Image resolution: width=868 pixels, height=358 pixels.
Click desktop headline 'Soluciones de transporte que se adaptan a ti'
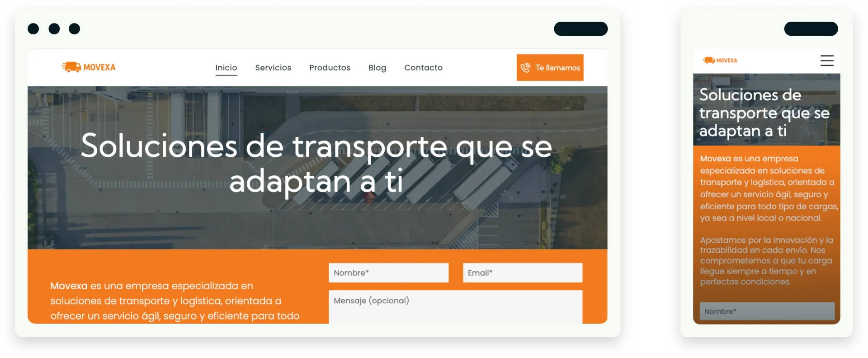pyautogui.click(x=316, y=164)
